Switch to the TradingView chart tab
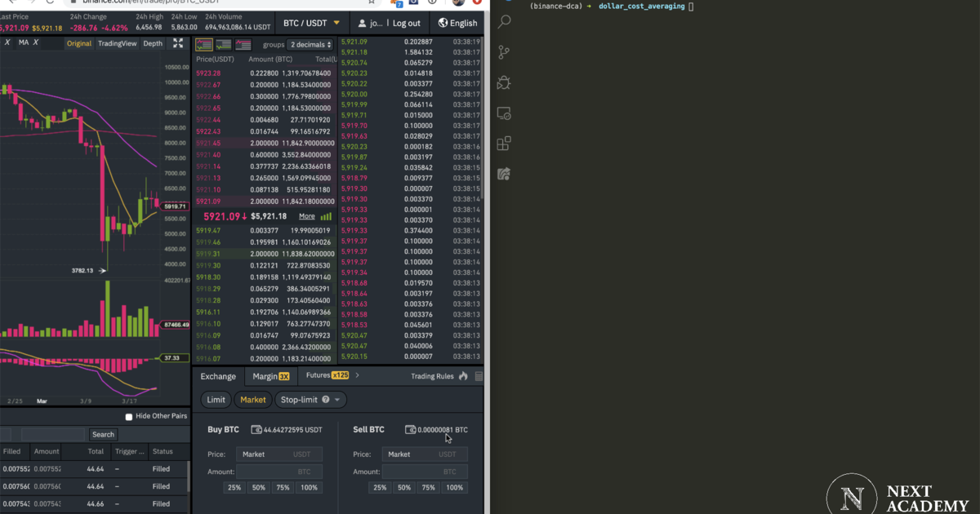980x514 pixels. [118, 43]
